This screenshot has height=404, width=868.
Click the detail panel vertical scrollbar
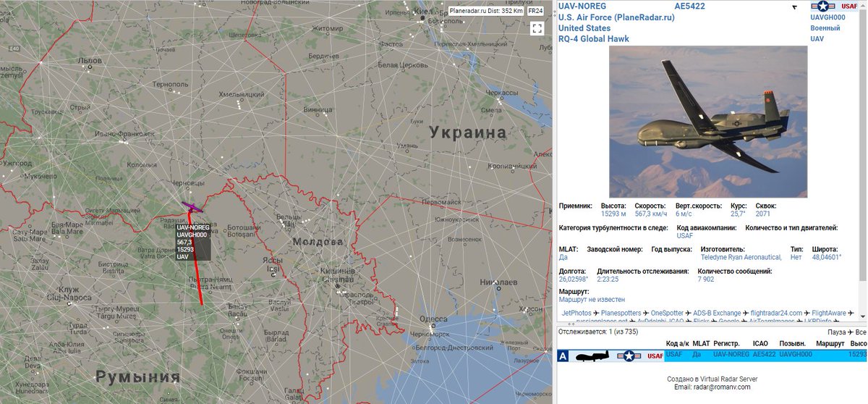click(863, 145)
